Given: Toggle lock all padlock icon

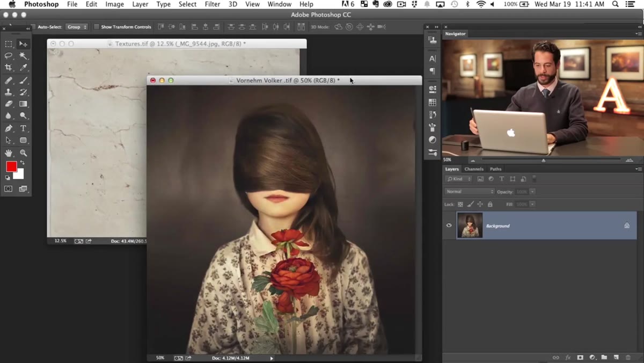Looking at the screenshot, I should (490, 205).
